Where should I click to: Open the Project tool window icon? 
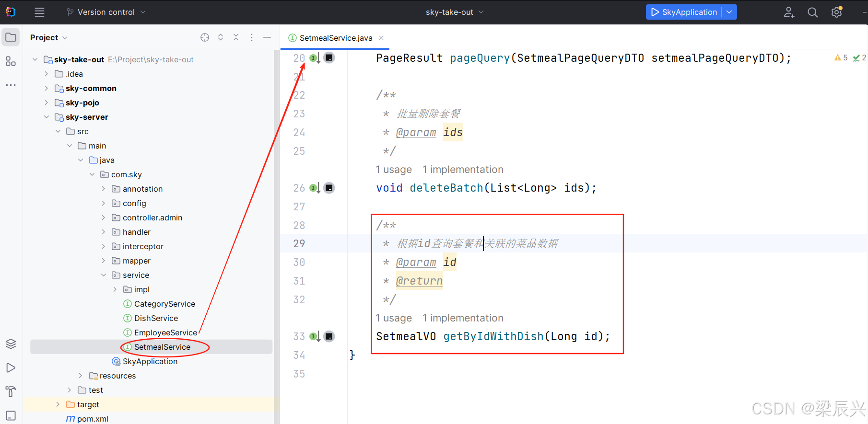pyautogui.click(x=11, y=37)
